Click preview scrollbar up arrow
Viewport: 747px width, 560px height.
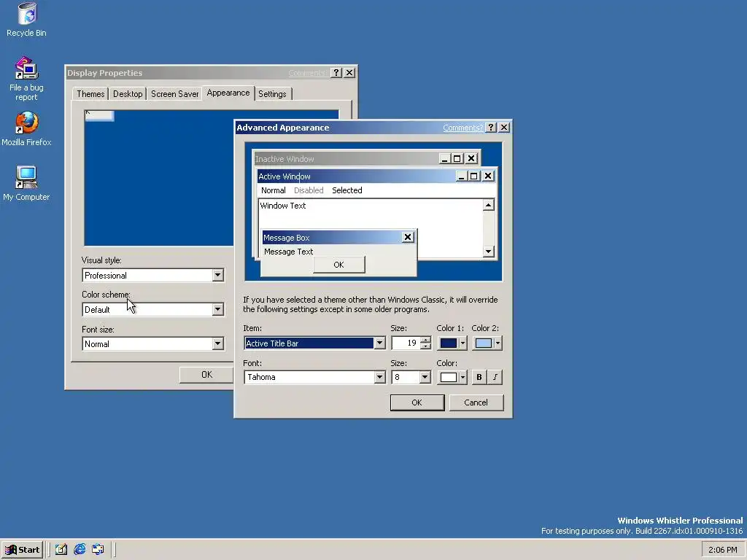[x=488, y=205]
